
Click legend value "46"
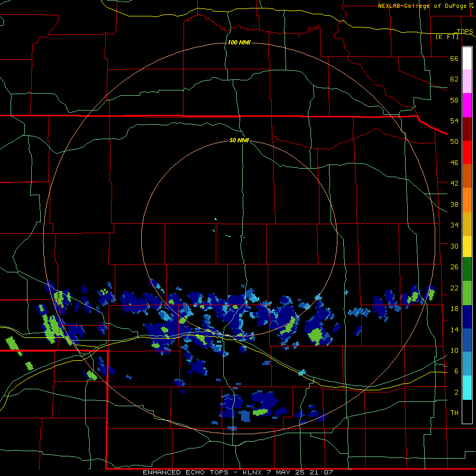454,162
